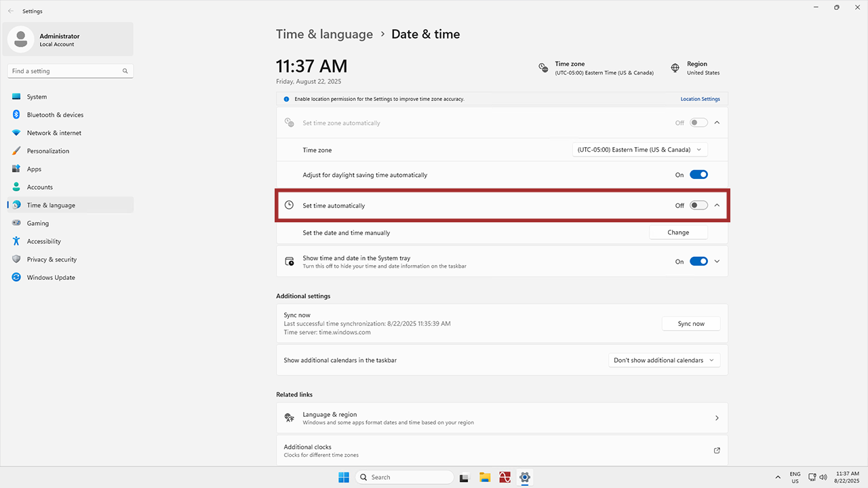
Task: Open the additional calendars dropdown
Action: (664, 361)
